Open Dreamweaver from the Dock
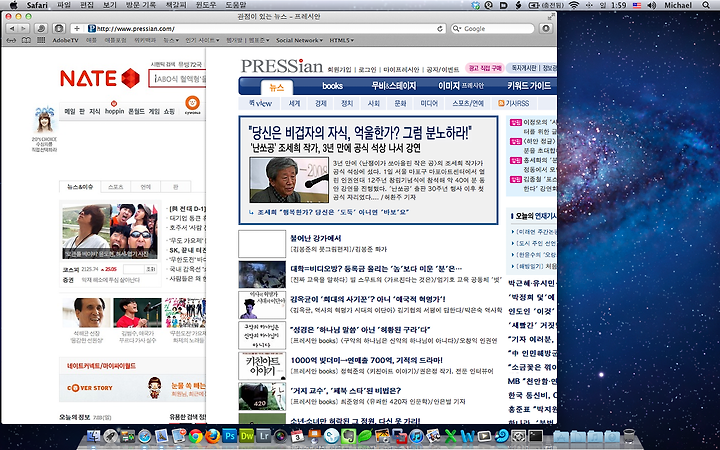Viewport: 720px width, 450px height. point(247,435)
